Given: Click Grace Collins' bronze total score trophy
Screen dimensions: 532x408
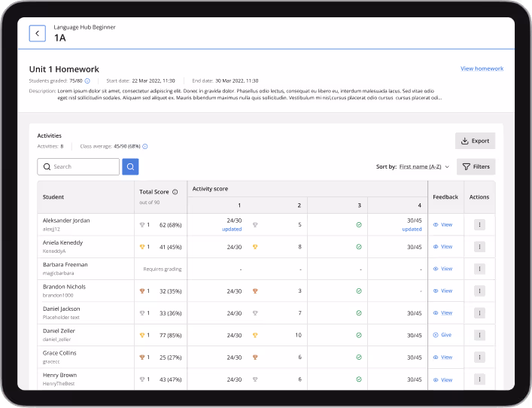Looking at the screenshot, I should pyautogui.click(x=142, y=357).
